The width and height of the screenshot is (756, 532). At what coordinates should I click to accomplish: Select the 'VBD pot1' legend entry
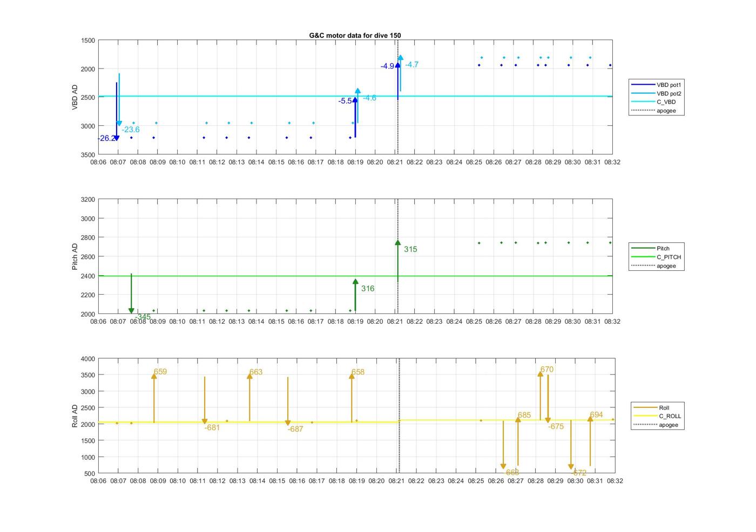point(656,85)
